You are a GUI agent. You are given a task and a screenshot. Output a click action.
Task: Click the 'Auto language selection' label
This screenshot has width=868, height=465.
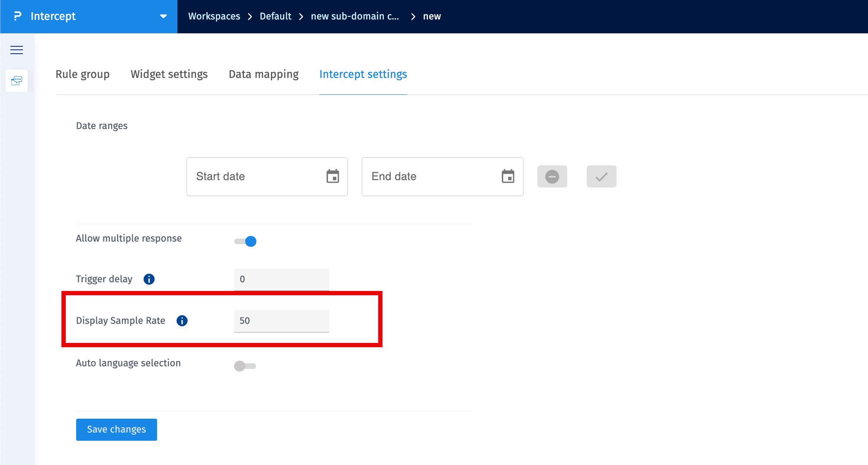129,363
